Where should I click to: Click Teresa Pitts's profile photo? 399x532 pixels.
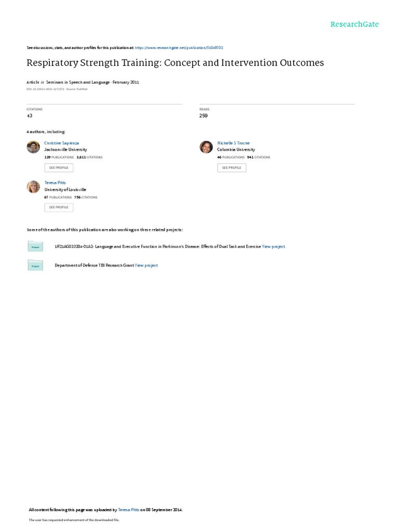tap(33, 187)
